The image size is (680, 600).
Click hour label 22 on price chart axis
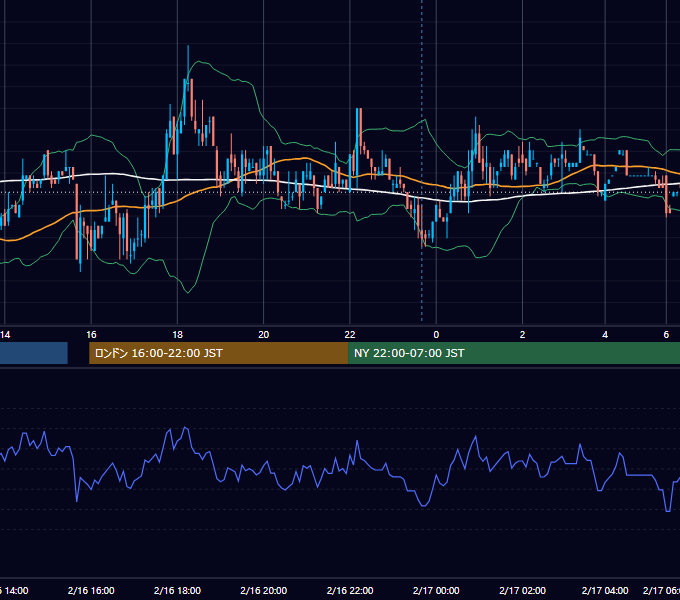350,335
